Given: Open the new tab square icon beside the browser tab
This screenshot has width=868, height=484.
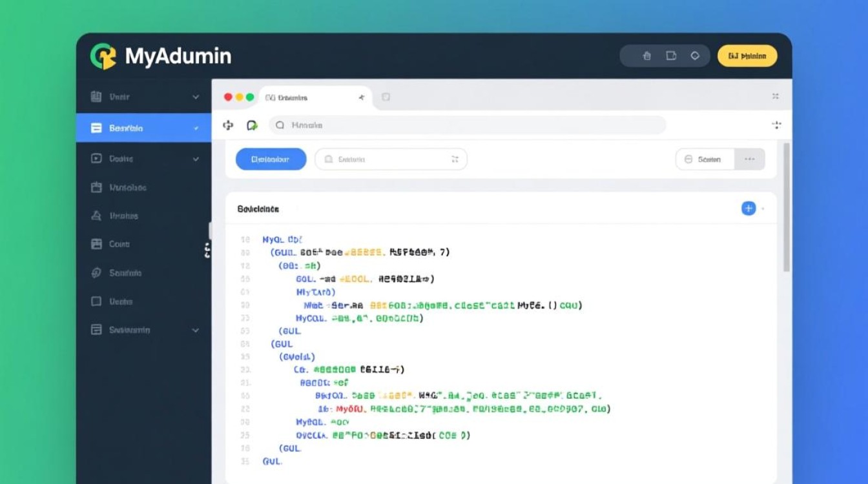Looking at the screenshot, I should click(386, 97).
